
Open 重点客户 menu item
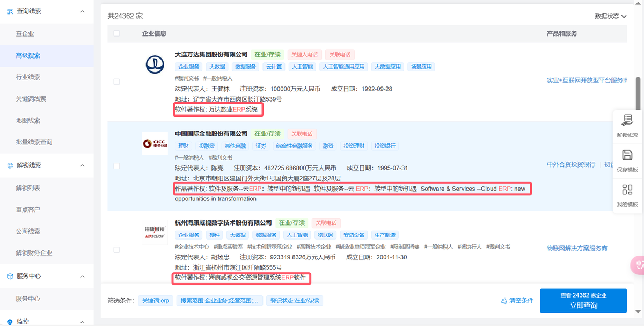coord(28,209)
